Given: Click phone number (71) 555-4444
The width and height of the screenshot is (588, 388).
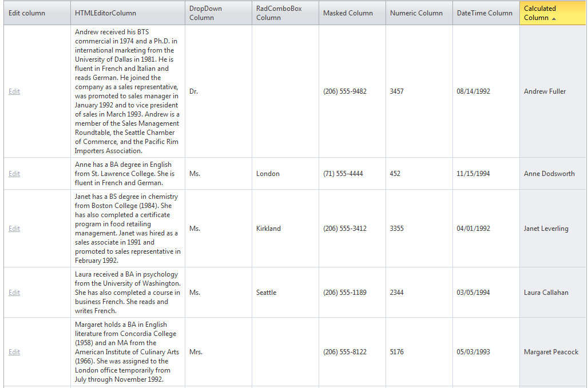Looking at the screenshot, I should click(x=343, y=174).
